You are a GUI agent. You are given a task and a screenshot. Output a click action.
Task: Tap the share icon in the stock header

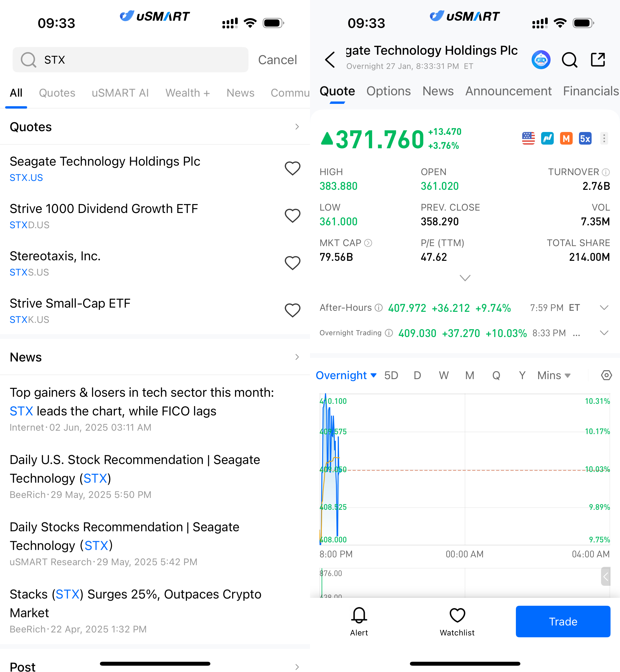[598, 60]
